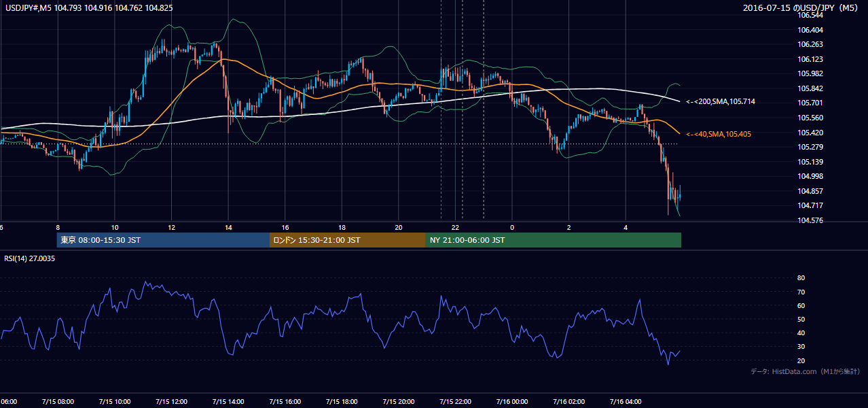Click hour tick 10 on chart axis
The width and height of the screenshot is (868, 408).
pyautogui.click(x=115, y=228)
